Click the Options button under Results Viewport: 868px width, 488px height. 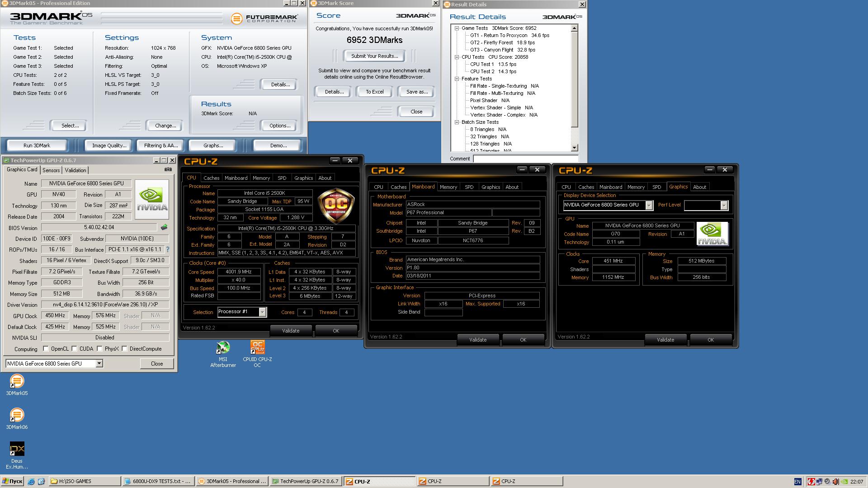coord(280,126)
